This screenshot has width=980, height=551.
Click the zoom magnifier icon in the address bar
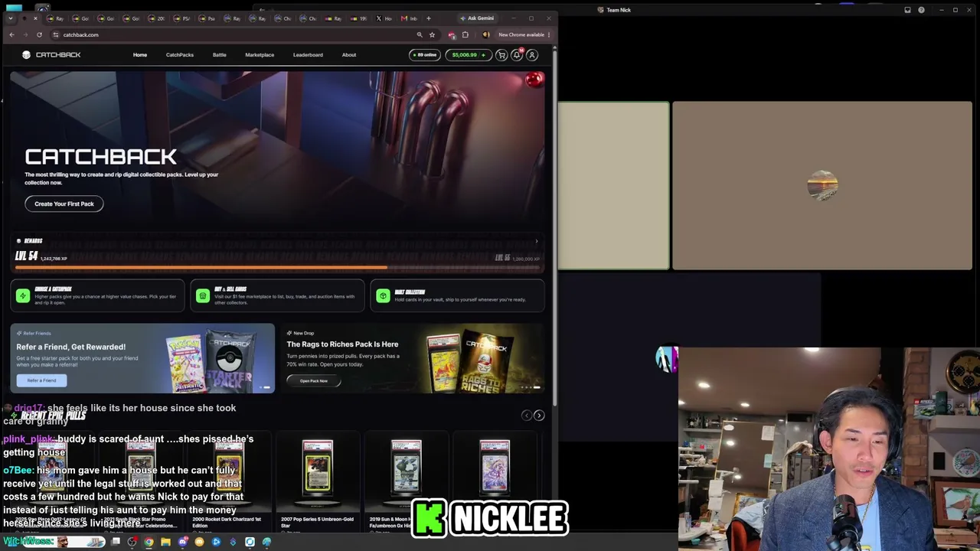tap(420, 34)
